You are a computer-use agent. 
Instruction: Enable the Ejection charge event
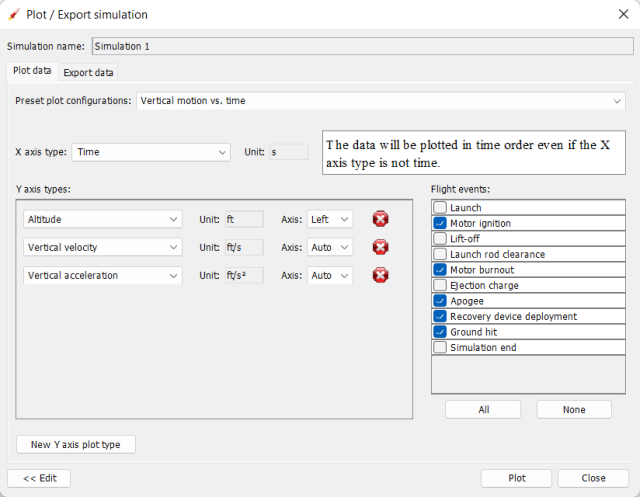click(x=440, y=285)
